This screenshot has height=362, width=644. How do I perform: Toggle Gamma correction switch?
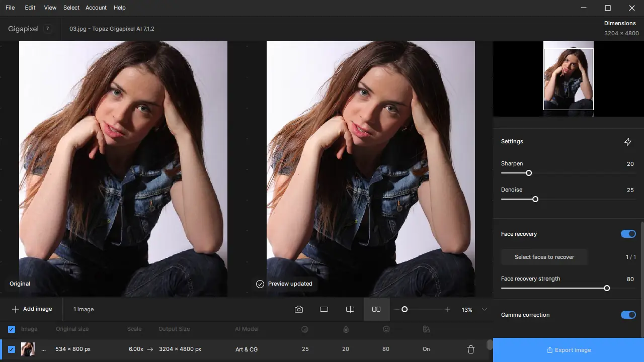click(x=628, y=315)
